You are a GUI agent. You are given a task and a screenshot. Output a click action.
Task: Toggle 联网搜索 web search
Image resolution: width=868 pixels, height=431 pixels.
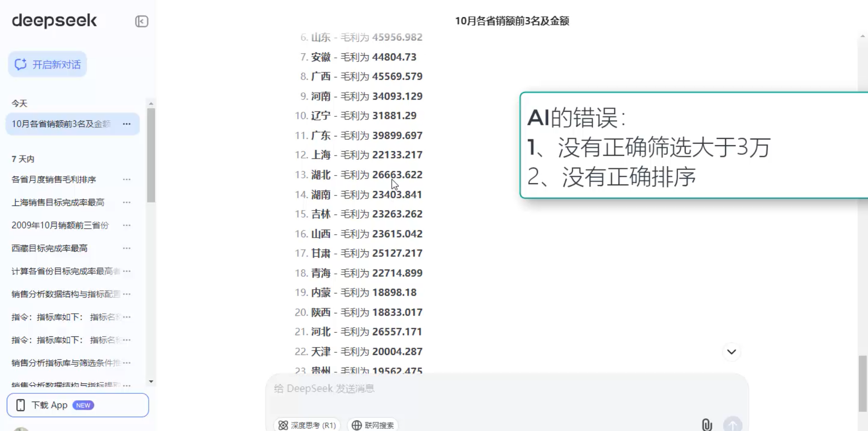373,425
